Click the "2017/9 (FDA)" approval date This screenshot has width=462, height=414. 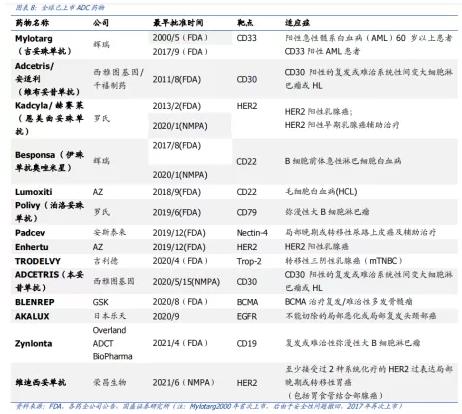(180, 52)
